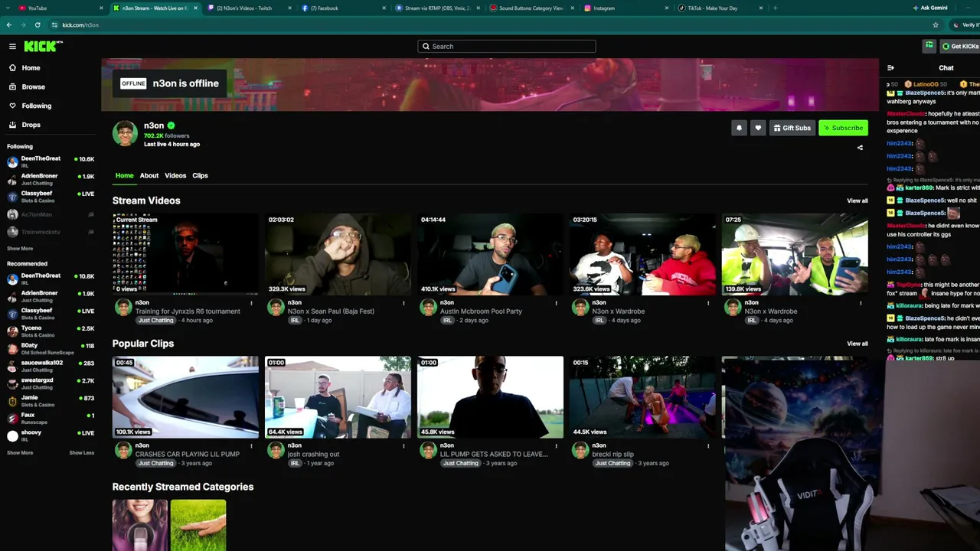
Task: Click the Browse compass icon
Action: [12, 86]
